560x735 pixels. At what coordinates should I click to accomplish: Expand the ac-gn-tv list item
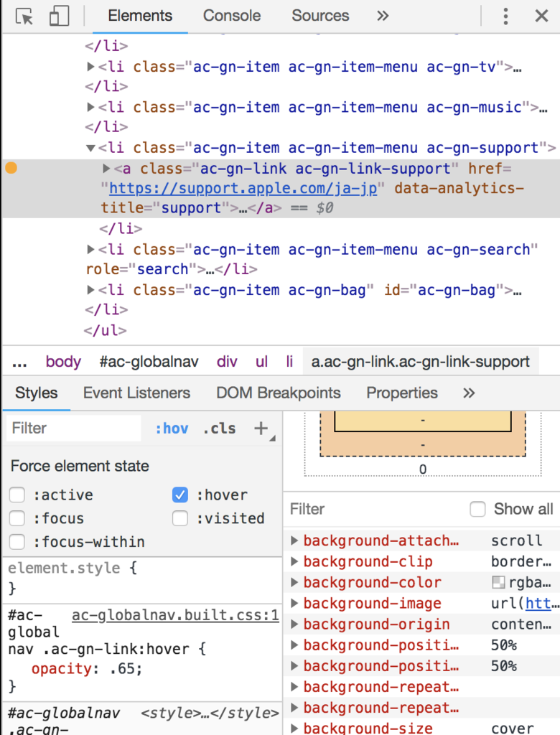[x=90, y=67]
